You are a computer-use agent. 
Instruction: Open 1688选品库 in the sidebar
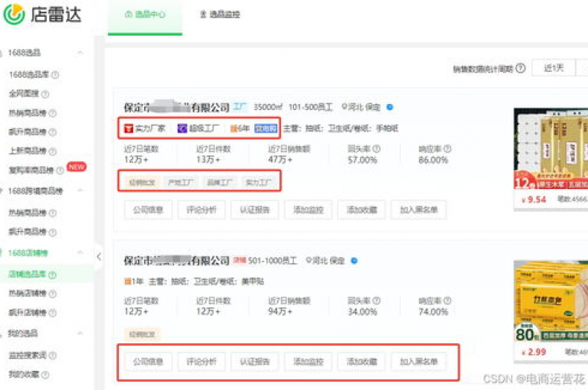29,74
